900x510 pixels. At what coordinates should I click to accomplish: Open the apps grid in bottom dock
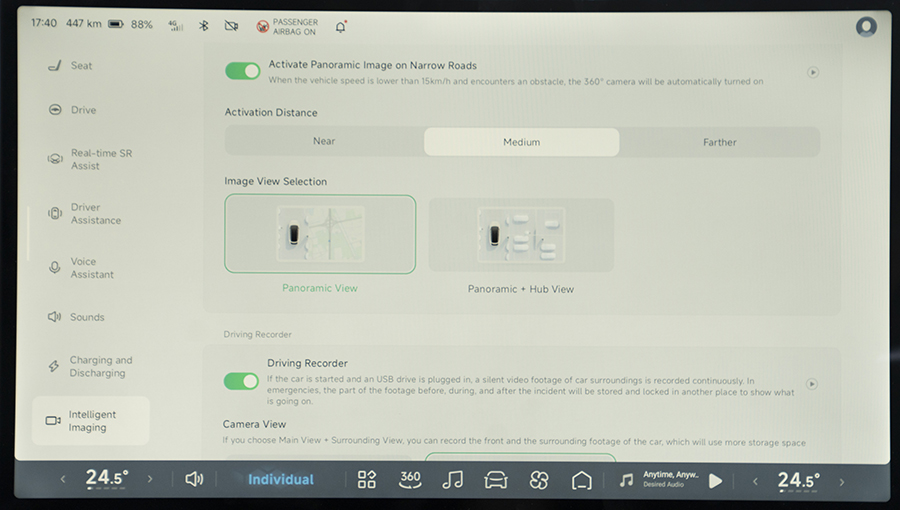367,480
